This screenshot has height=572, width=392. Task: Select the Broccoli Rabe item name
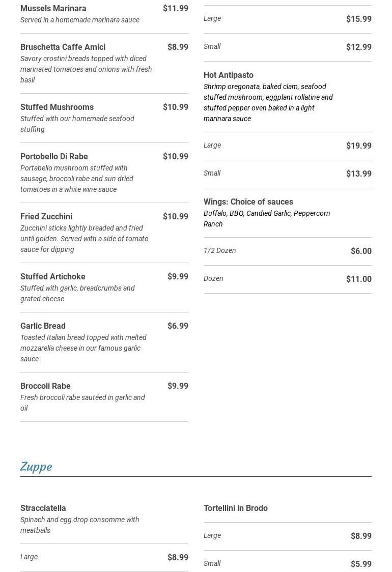click(x=45, y=386)
